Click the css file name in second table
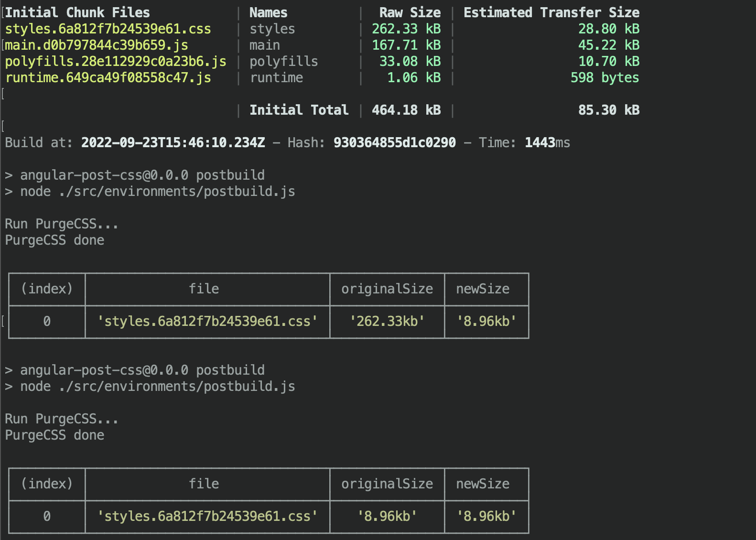 207,517
